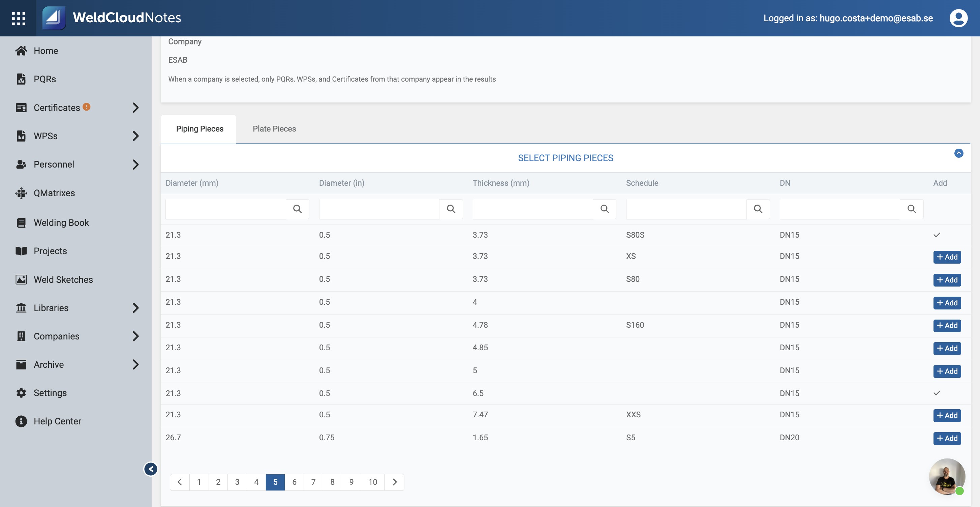Click the QMatrixes icon in sidebar
The height and width of the screenshot is (507, 980).
coord(21,193)
